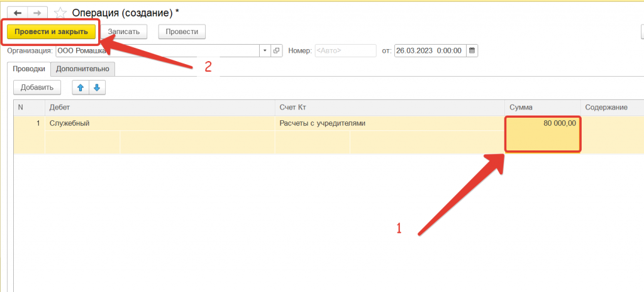644x292 pixels.
Task: Move the entry row down with the blue arrow
Action: (x=97, y=87)
